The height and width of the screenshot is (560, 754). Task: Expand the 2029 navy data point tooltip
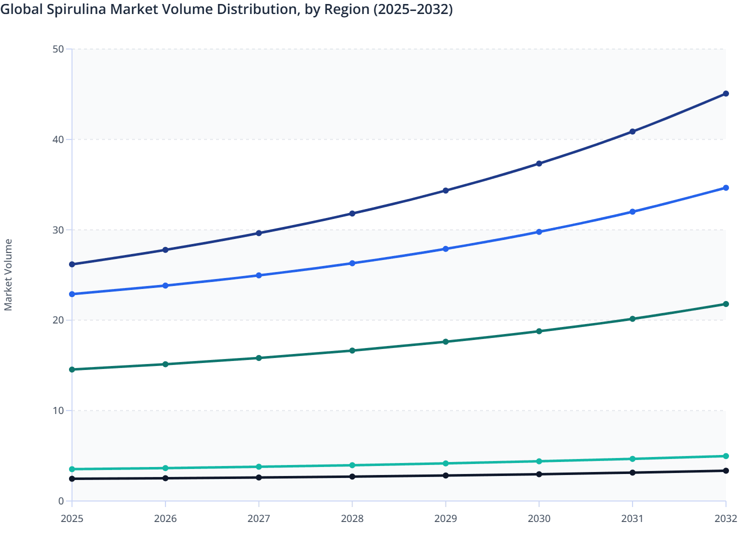445,190
